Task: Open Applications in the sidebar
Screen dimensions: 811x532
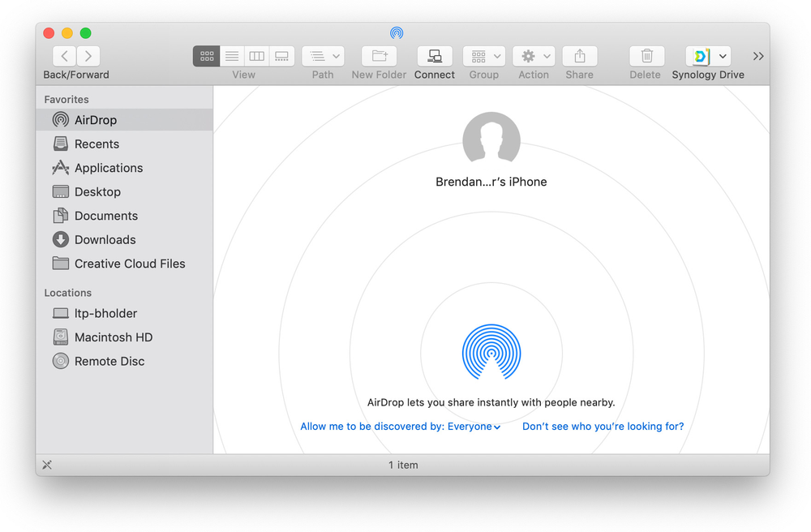Action: (124, 168)
